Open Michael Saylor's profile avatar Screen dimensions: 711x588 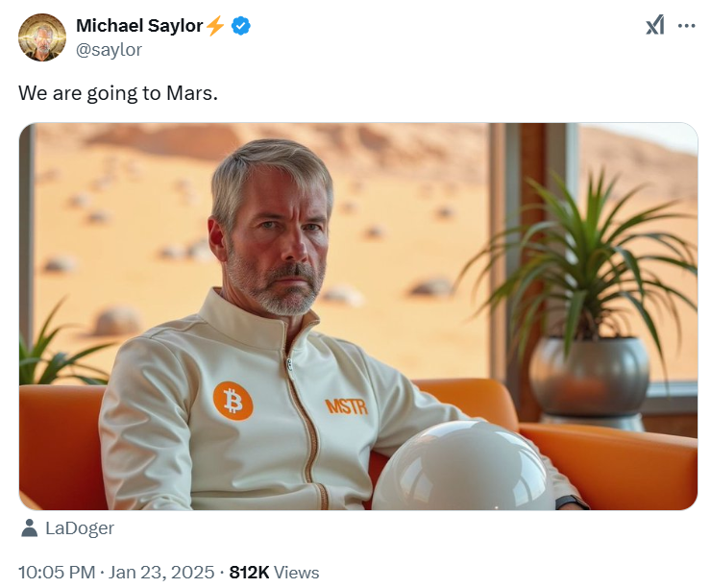[42, 37]
